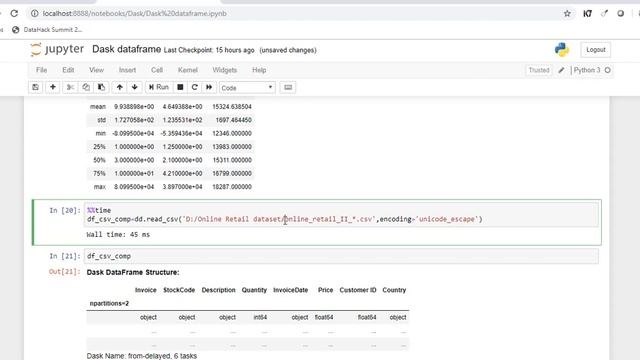Screen dimensions: 640x360
Task: Click the 15324.638504 mean value
Action: click(232, 107)
